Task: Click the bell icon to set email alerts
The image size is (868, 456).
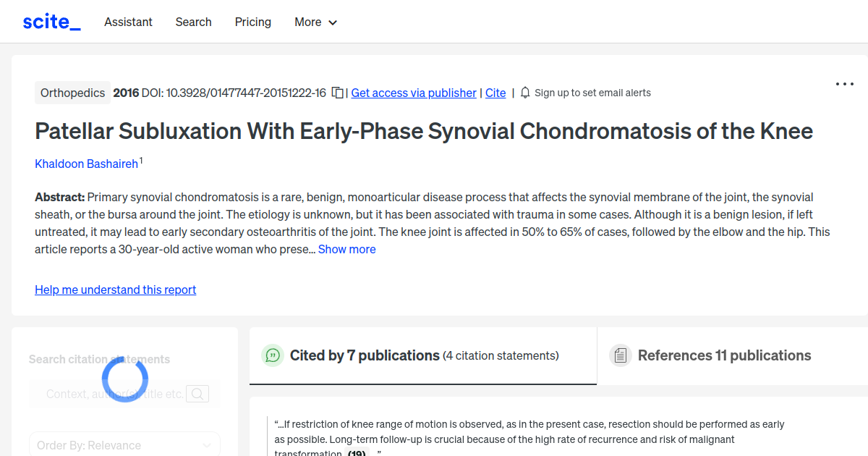Action: coord(524,93)
